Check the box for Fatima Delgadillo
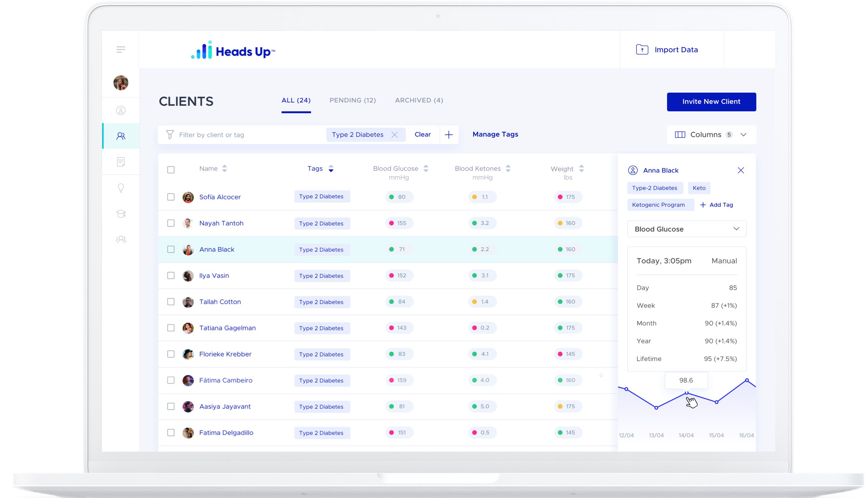This screenshot has height=498, width=868. (x=171, y=433)
